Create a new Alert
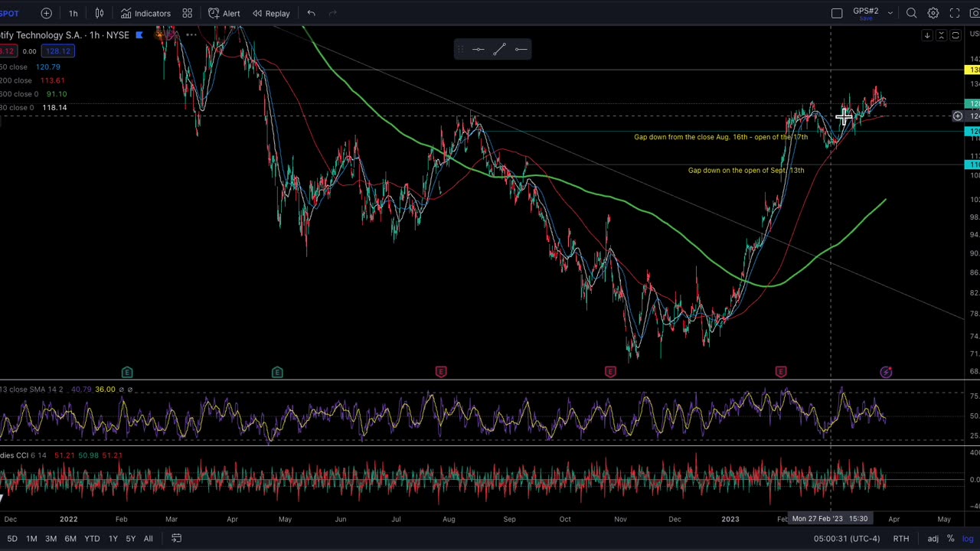Viewport: 980px width, 551px height. click(224, 13)
